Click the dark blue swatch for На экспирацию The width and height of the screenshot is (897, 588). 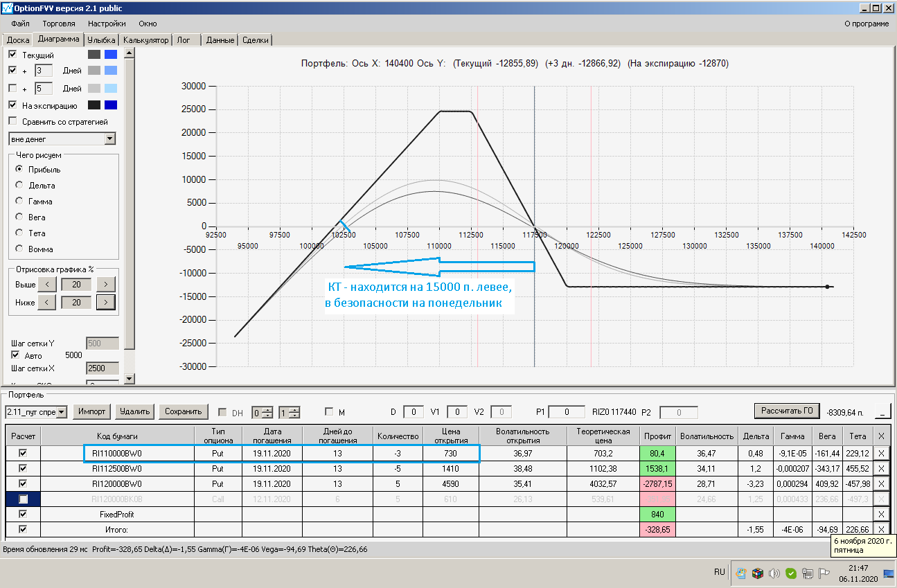point(111,105)
